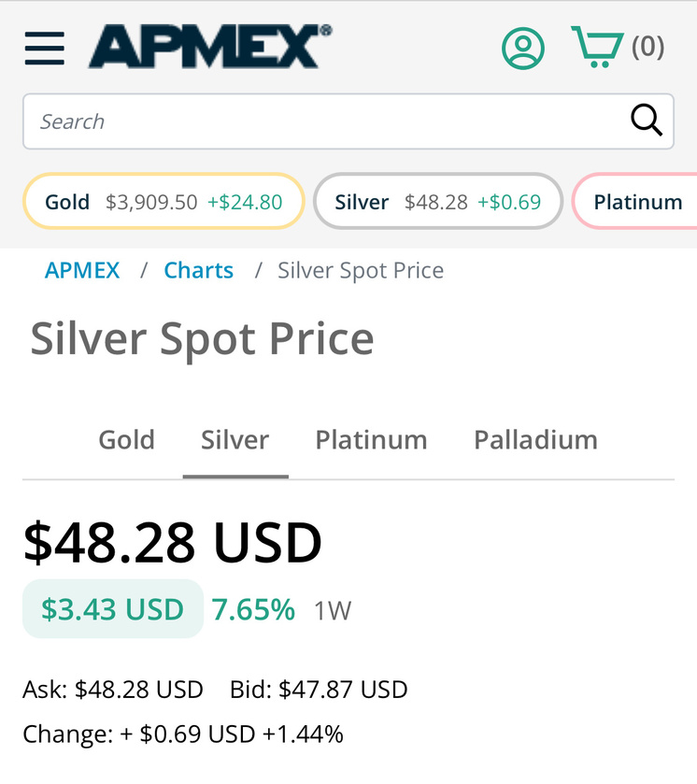The width and height of the screenshot is (697, 784).
Task: Click the search magnifier icon
Action: (x=646, y=121)
